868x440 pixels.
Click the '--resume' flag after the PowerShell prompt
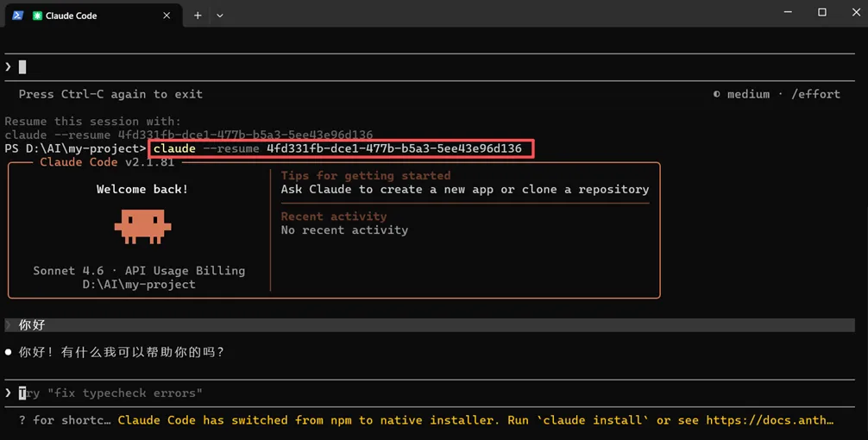[231, 148]
